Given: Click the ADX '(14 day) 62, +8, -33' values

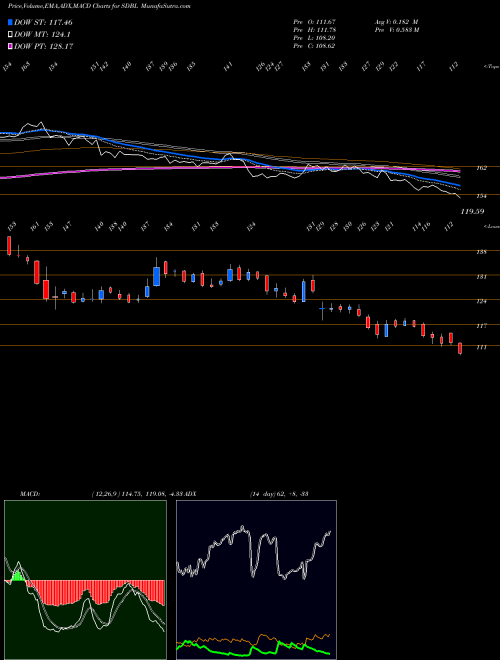Looking at the screenshot, I should pos(279,493).
